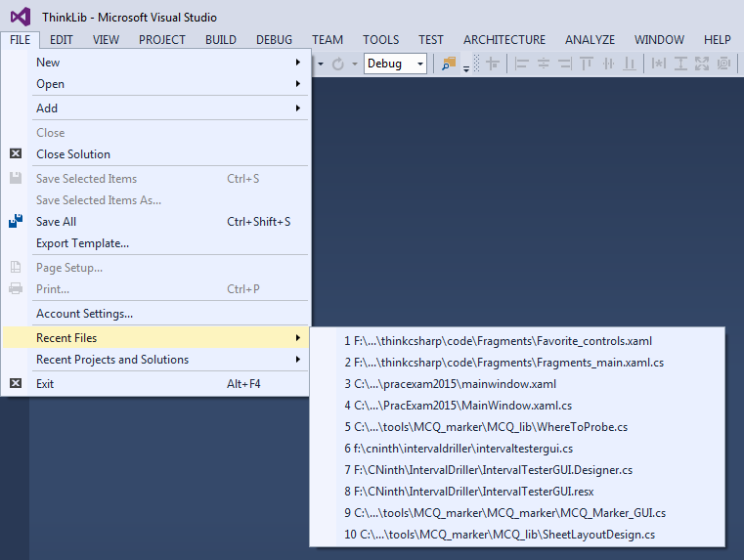Open the ARCHITECTURE menu
This screenshot has width=744, height=560.
504,40
